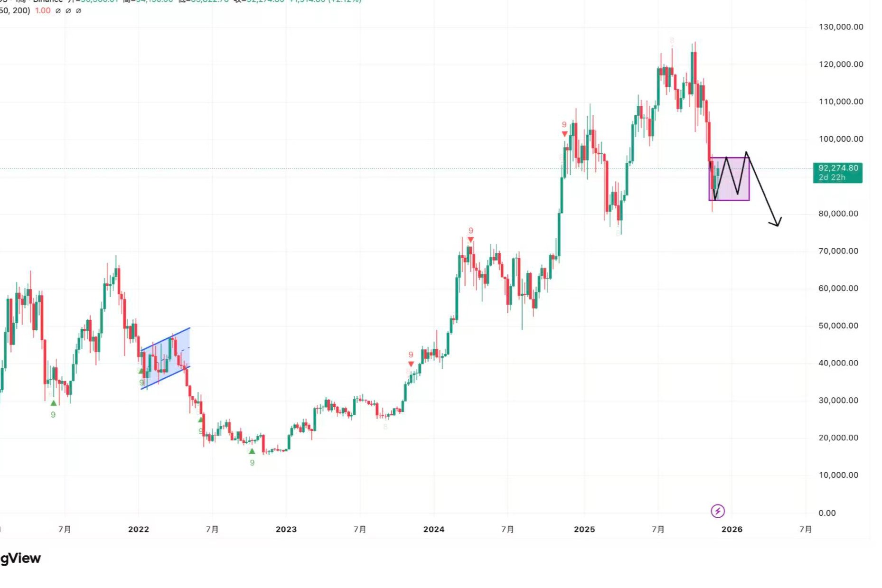Viewport: 882px width, 588px height.
Task: Click the 130,000.00 price axis label
Action: coord(841,27)
